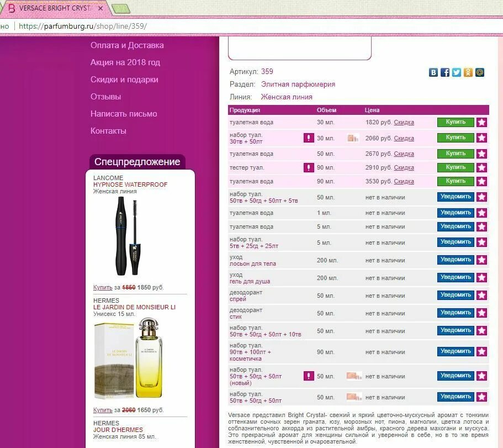This screenshot has width=503, height=448.
Task: Click Уведомить for the 50тв + 50гд + 50лт + 10тв set
Action: tap(455, 330)
